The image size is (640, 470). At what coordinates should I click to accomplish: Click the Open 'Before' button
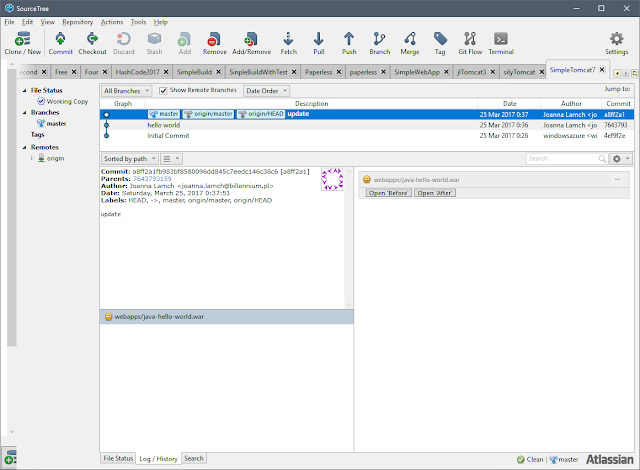tap(388, 193)
